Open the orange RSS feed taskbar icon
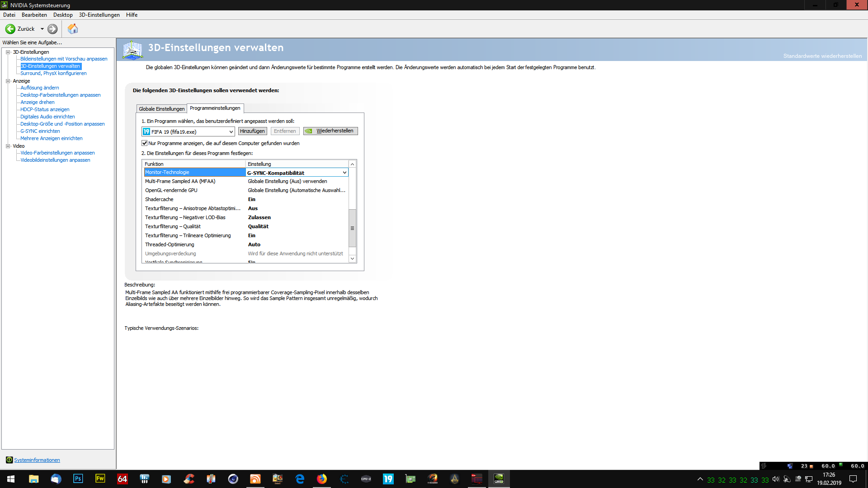Screen dimensions: 868x488 tap(255, 479)
